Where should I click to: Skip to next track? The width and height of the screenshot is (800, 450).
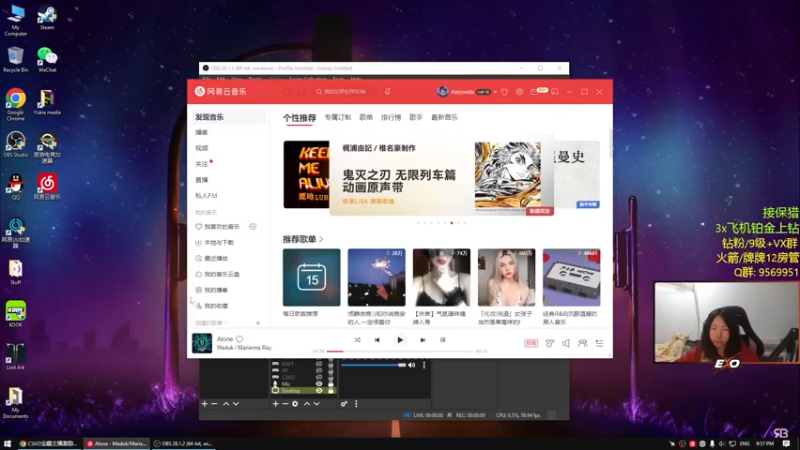tap(422, 340)
